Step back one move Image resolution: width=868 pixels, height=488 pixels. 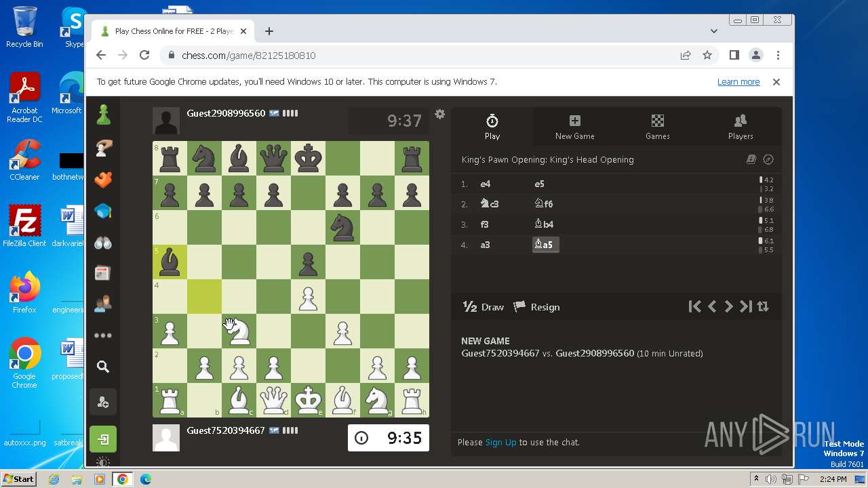point(712,306)
